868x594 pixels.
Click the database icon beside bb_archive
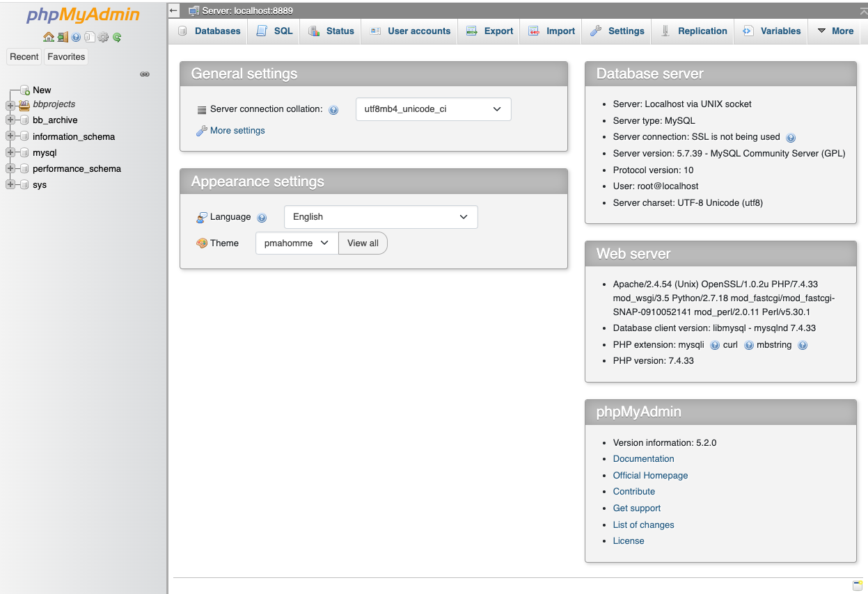[24, 120]
